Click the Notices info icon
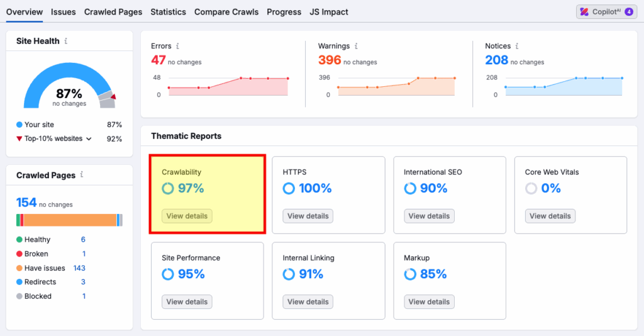The height and width of the screenshot is (336, 644). pyautogui.click(x=517, y=46)
